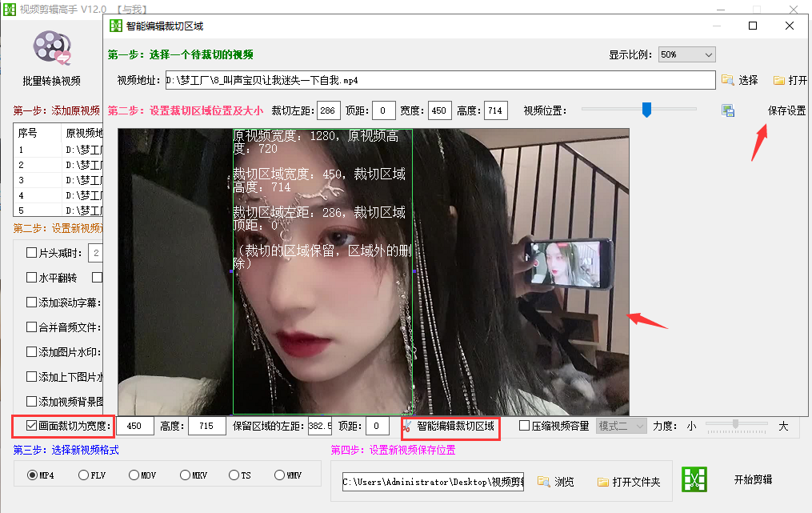The height and width of the screenshot is (513, 812).
Task: Click the 视频位置 slider thumb
Action: pyautogui.click(x=646, y=110)
